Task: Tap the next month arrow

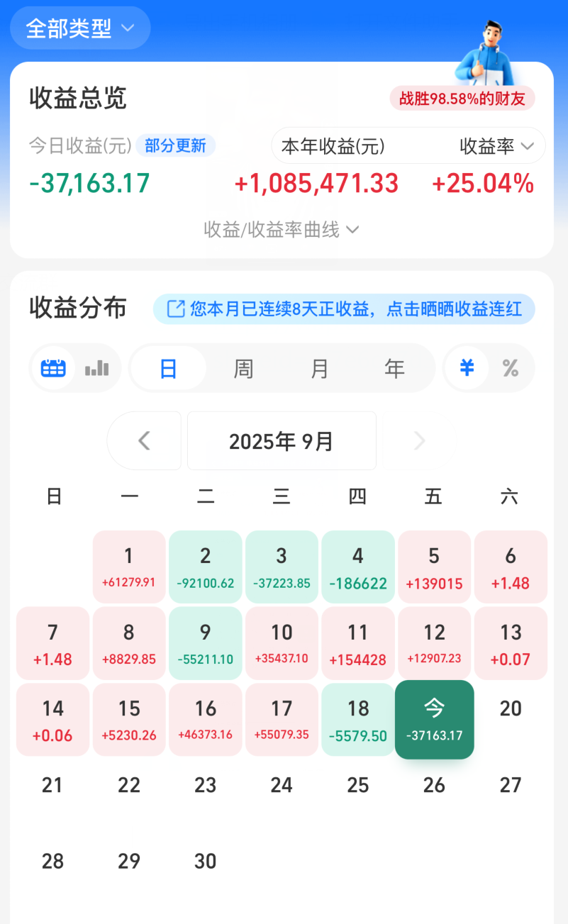Action: (420, 441)
